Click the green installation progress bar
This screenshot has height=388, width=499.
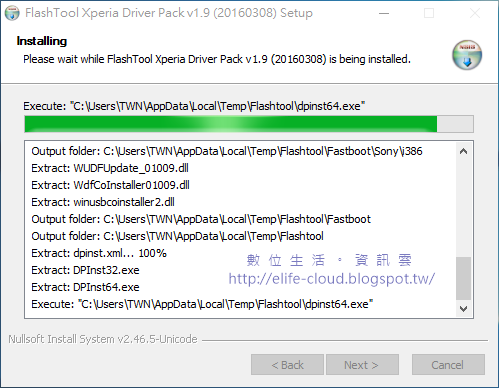(x=249, y=124)
